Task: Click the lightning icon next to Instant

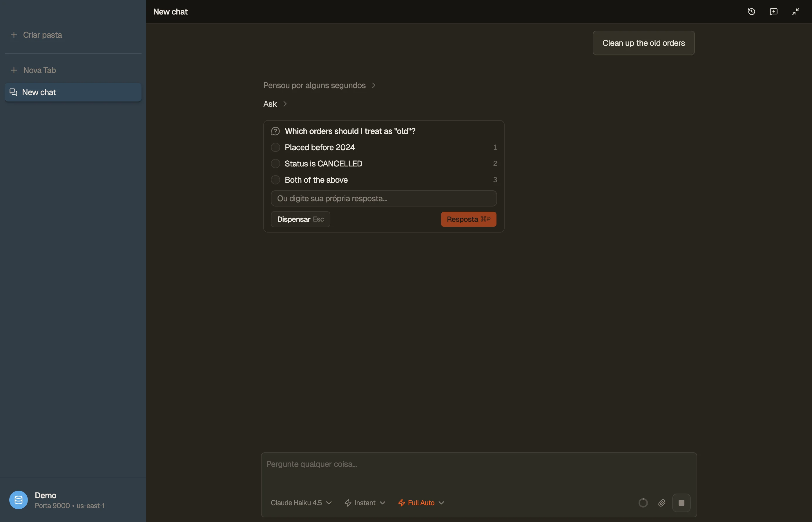Action: click(348, 503)
